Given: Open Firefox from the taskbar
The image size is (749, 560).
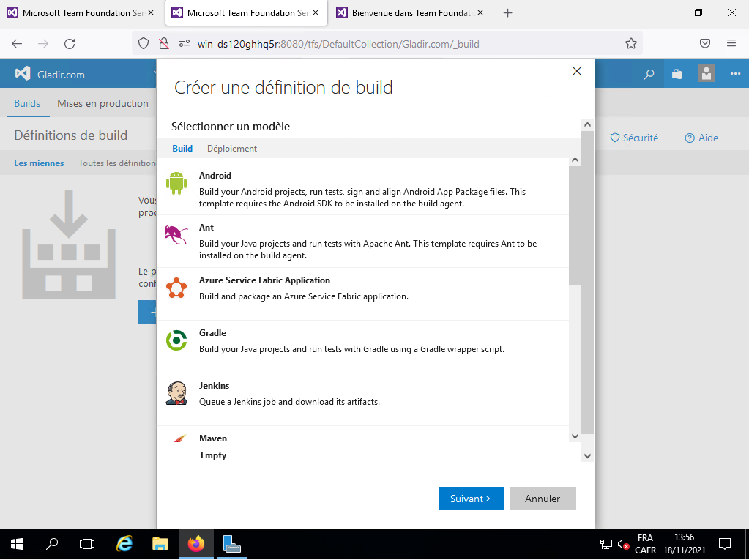Looking at the screenshot, I should (195, 544).
